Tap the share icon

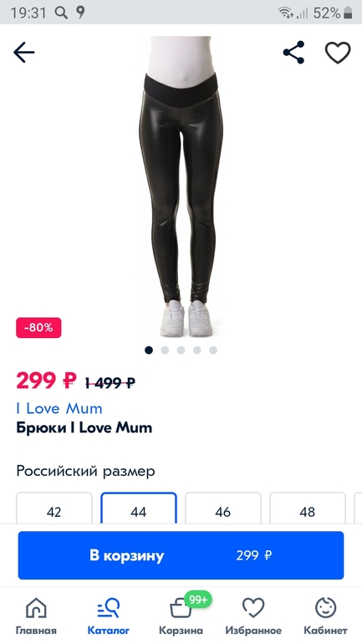pyautogui.click(x=294, y=53)
